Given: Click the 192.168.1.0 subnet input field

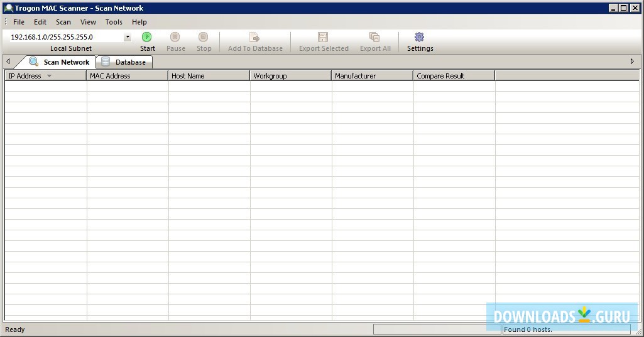Looking at the screenshot, I should (x=66, y=37).
